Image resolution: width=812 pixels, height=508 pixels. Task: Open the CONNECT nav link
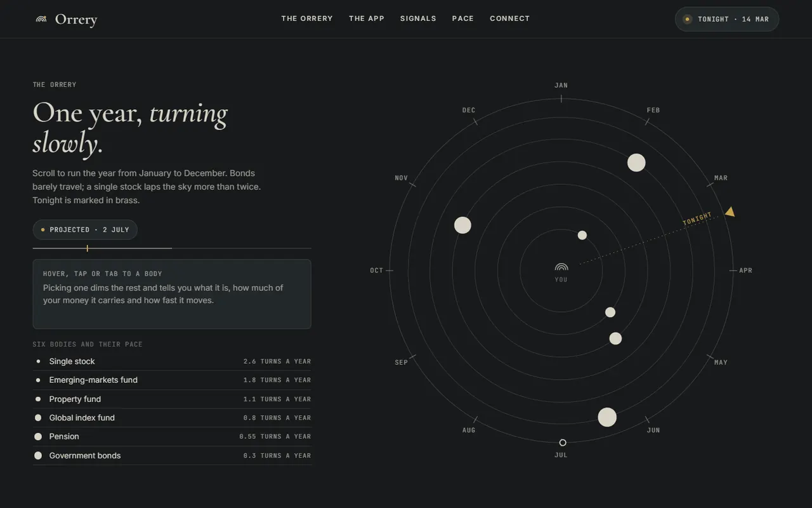pyautogui.click(x=510, y=18)
